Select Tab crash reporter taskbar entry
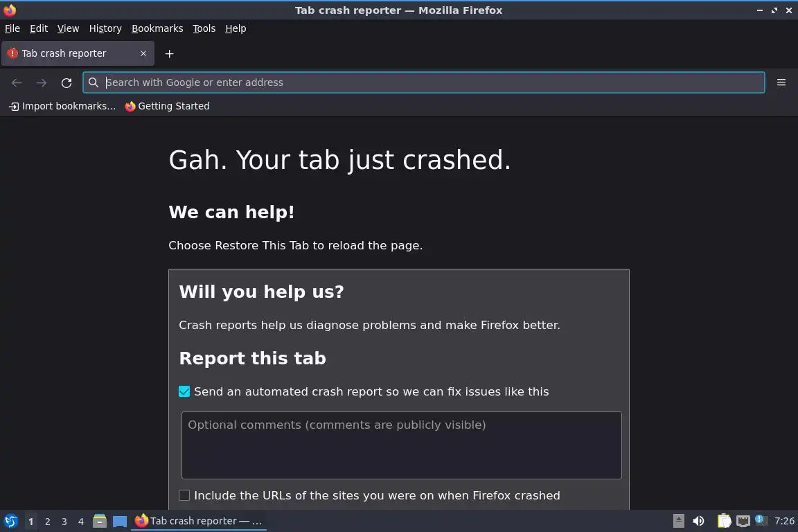 pos(199,521)
